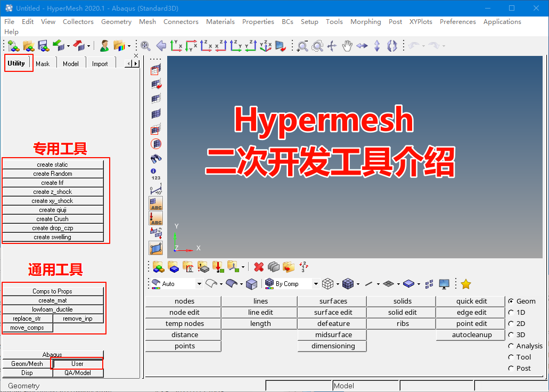Open the Morphing menu

pos(365,22)
